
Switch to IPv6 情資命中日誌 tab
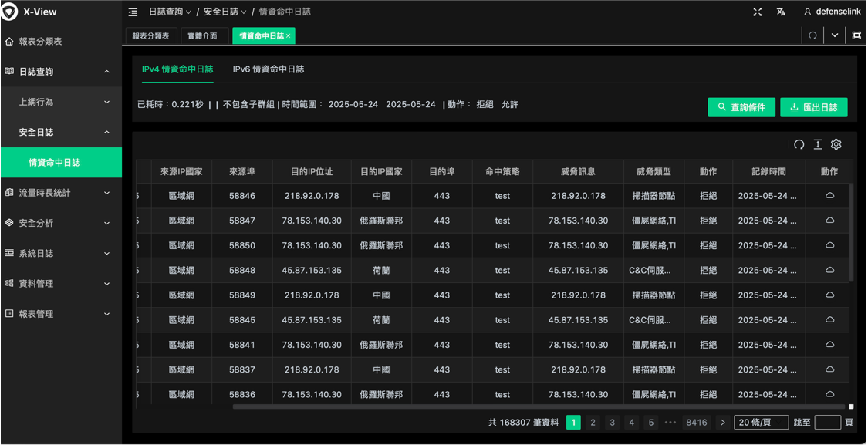pos(269,69)
